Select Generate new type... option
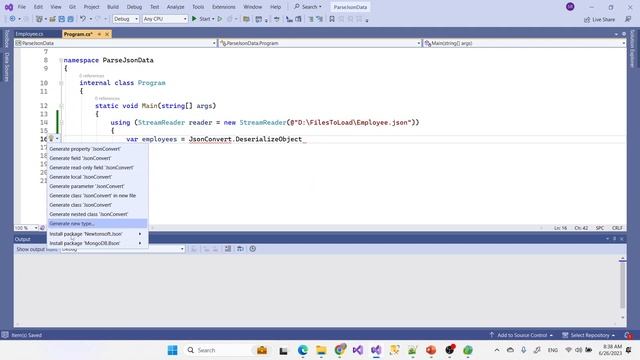 tap(97, 224)
